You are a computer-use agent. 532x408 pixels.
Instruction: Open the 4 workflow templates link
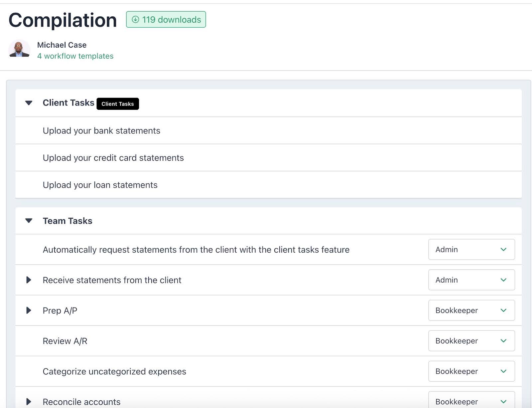(75, 56)
